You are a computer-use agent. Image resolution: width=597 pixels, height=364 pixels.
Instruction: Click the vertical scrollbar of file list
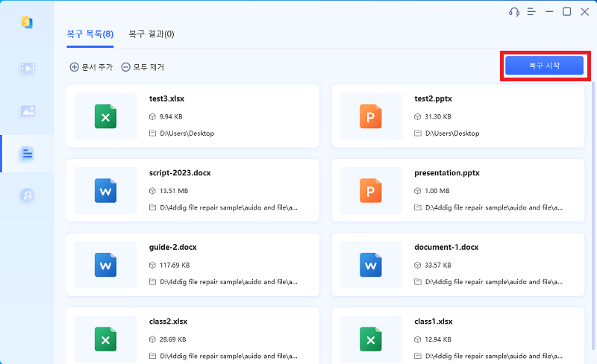tap(593, 215)
